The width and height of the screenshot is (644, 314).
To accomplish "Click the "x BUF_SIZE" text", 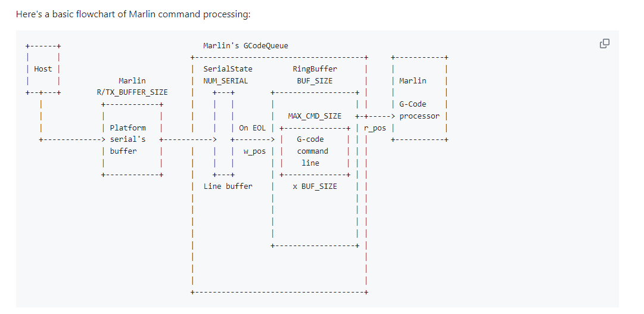I will [315, 186].
